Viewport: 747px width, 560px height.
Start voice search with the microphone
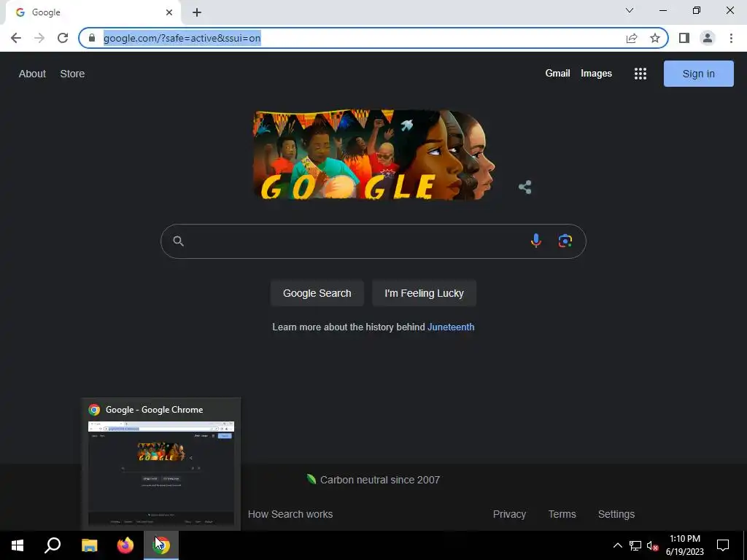[x=536, y=241]
